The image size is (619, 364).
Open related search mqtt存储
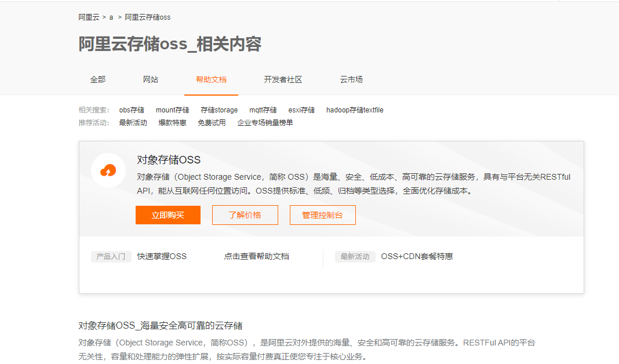[263, 110]
